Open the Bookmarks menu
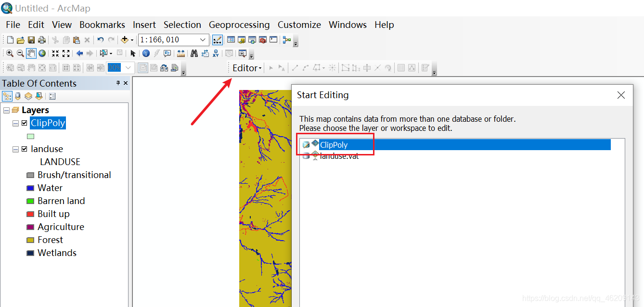This screenshot has height=307, width=644. pyautogui.click(x=102, y=25)
